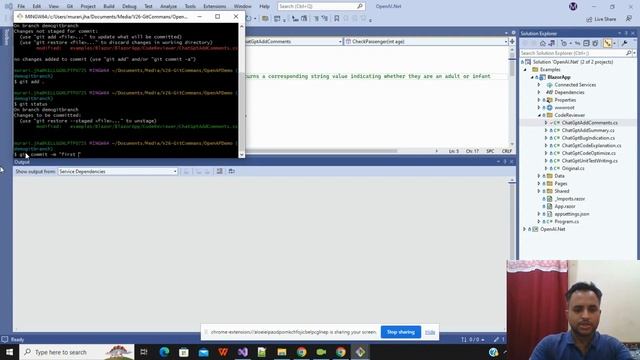Viewport: 640px width, 360px height.
Task: Select Program.cs file
Action: point(567,222)
